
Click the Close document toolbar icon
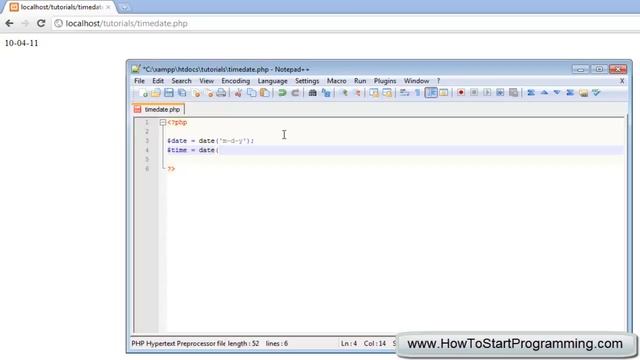196,93
